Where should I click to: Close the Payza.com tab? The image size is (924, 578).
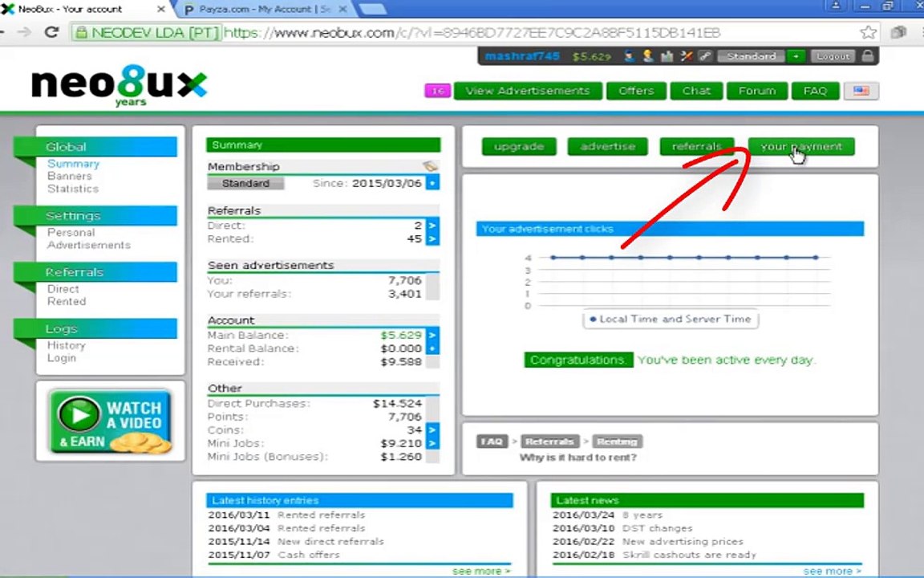click(x=342, y=10)
